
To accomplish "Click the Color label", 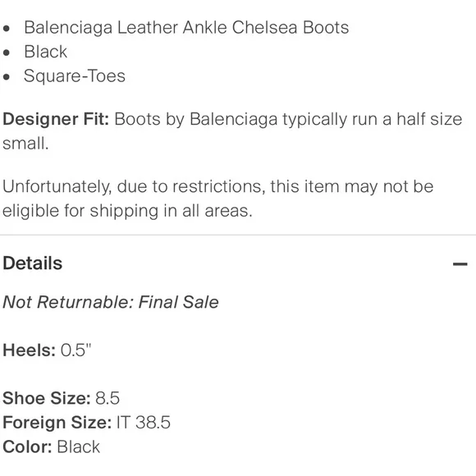I will click(x=27, y=446).
